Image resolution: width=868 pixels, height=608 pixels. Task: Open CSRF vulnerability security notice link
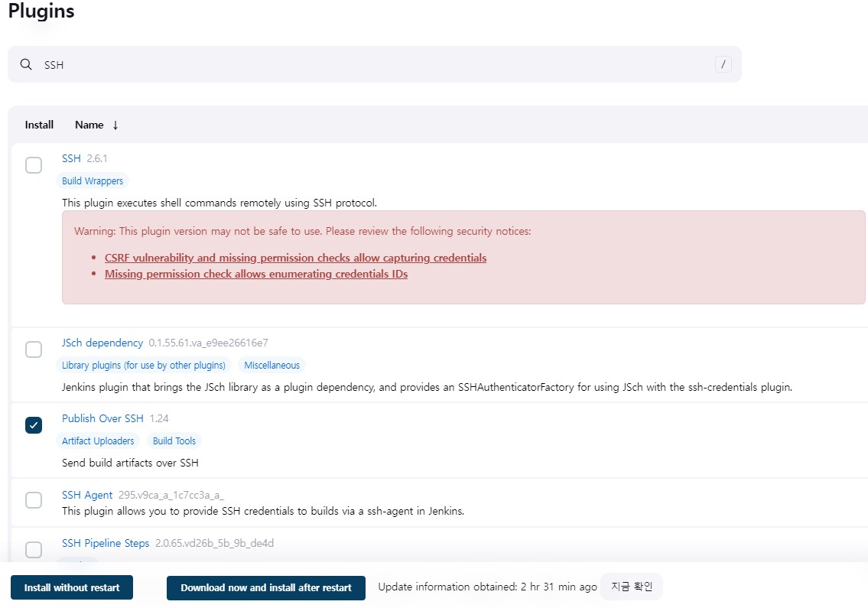tap(296, 258)
